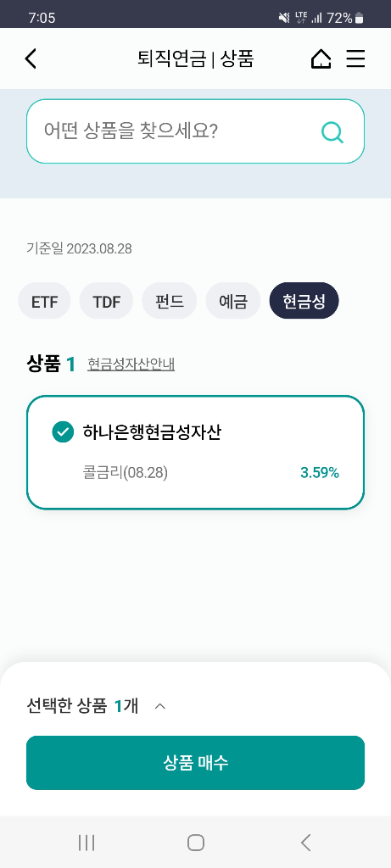Switch to 펀드 category tab
This screenshot has height=868, width=391.
pyautogui.click(x=170, y=301)
